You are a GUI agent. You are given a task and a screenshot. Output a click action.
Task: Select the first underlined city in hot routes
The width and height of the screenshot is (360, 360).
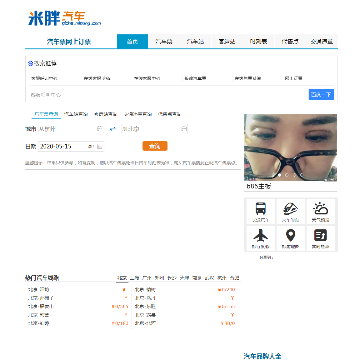[122, 278]
